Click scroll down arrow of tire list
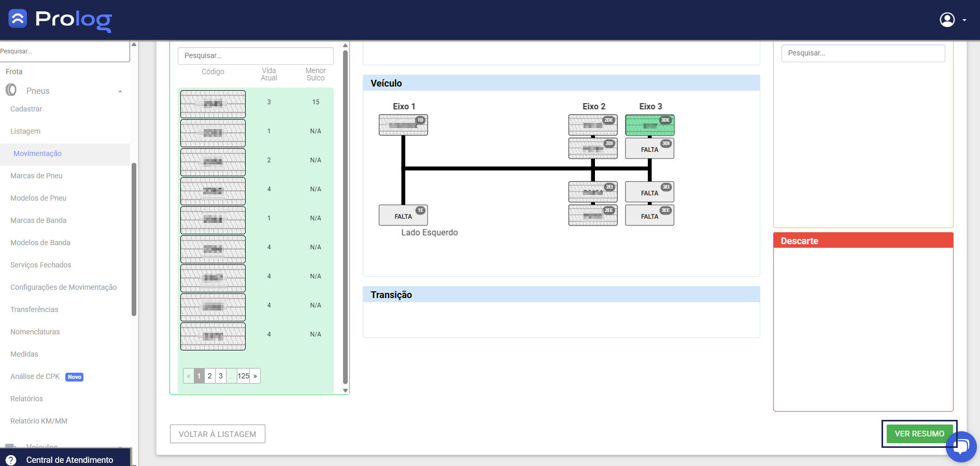The height and width of the screenshot is (466, 980). pyautogui.click(x=345, y=391)
